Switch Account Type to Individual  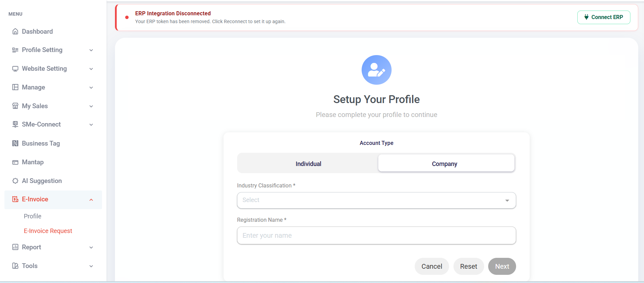[x=308, y=163]
